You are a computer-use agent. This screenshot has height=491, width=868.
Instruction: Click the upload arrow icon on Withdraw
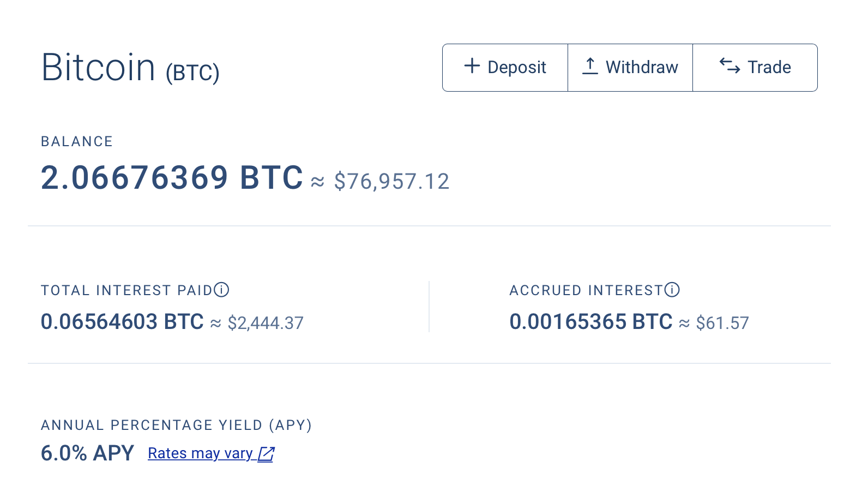point(590,66)
